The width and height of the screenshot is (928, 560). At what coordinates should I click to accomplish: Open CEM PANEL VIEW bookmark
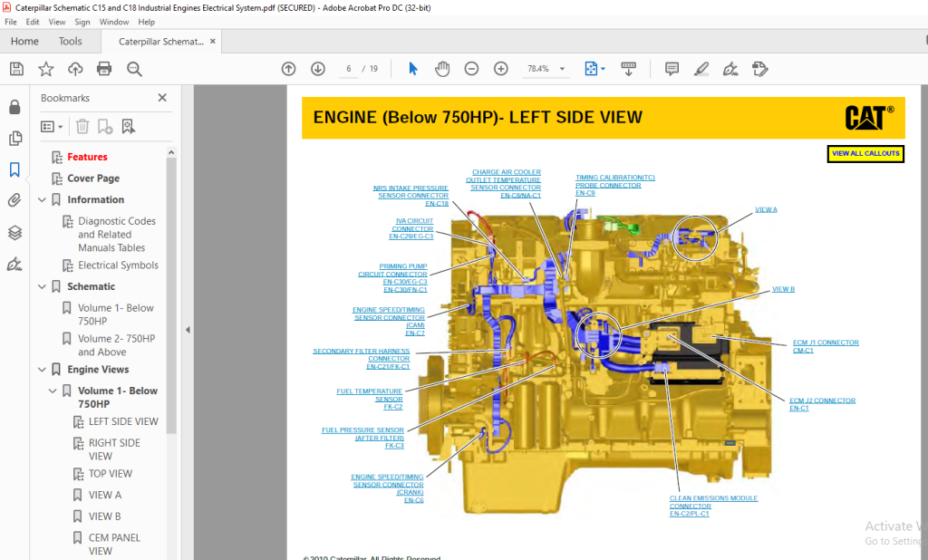coord(114,544)
